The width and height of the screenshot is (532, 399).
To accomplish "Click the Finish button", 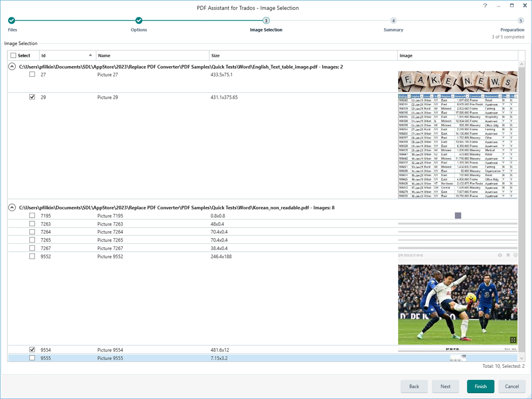I will tap(481, 386).
